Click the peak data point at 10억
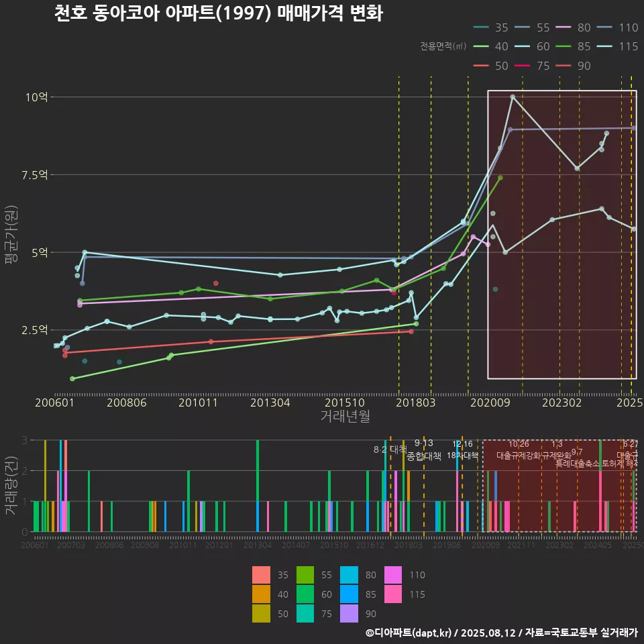 pyautogui.click(x=513, y=97)
